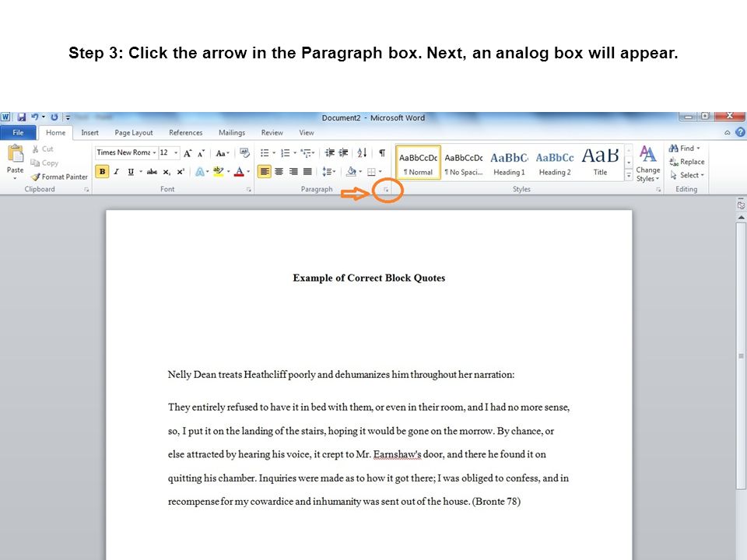This screenshot has width=747, height=560.
Task: Click the Save icon in Quick Access Toolbar
Action: pyautogui.click(x=22, y=117)
